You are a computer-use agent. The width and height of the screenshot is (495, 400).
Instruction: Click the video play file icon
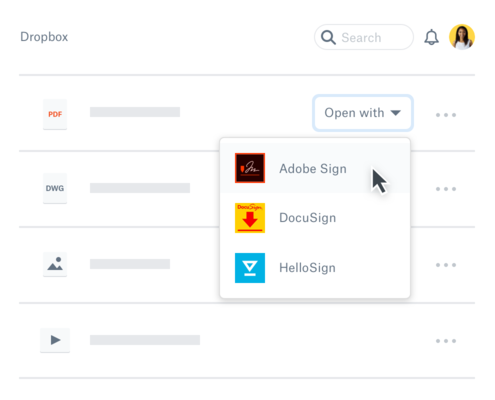tap(55, 340)
